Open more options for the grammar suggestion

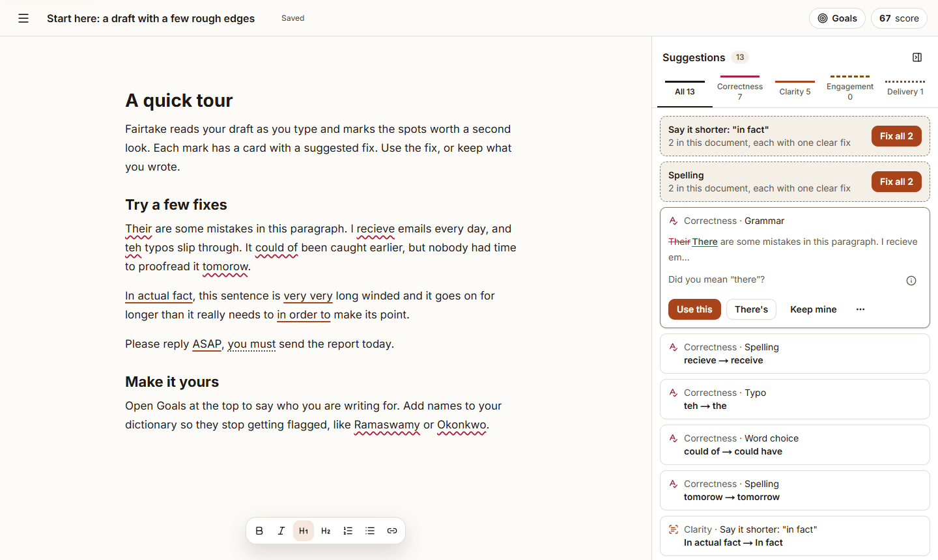[x=860, y=309]
